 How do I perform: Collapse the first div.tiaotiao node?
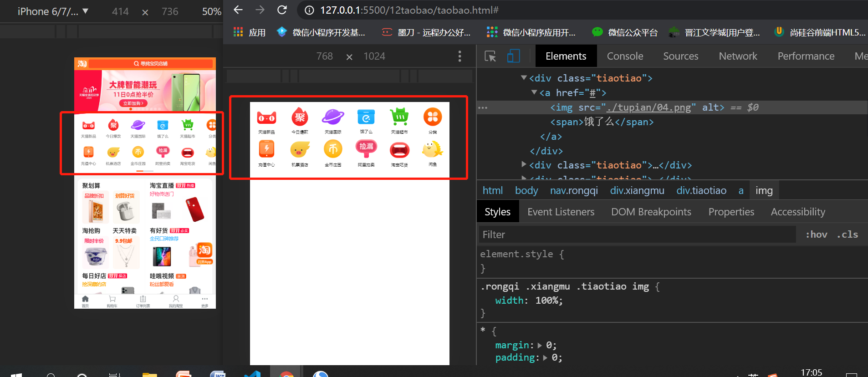524,78
